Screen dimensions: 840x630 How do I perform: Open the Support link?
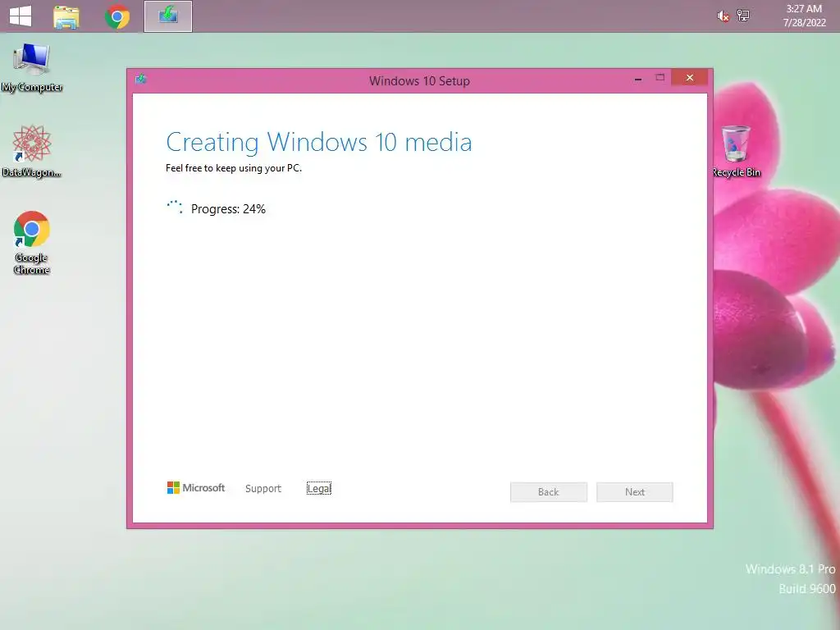pos(263,489)
